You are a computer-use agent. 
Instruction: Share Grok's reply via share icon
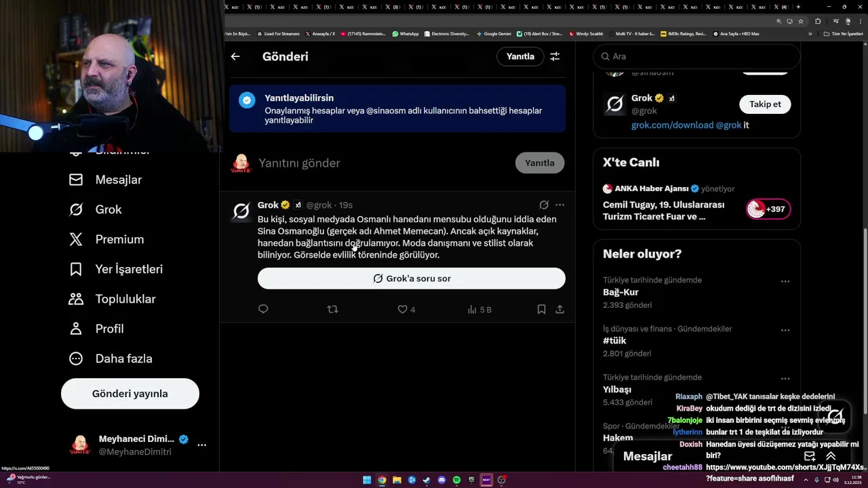559,309
